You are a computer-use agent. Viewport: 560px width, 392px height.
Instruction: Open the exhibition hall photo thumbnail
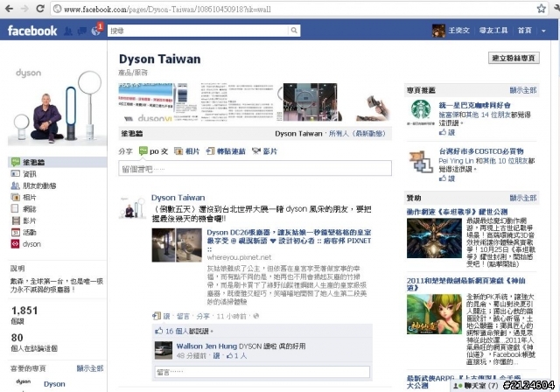(x=310, y=102)
